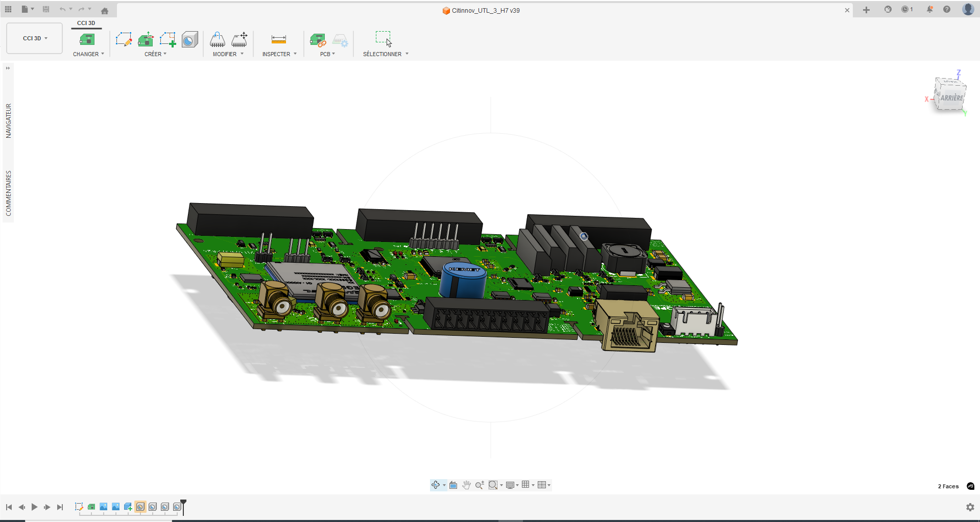
Task: Open the COMMENTAIRES side panel
Action: [8, 193]
